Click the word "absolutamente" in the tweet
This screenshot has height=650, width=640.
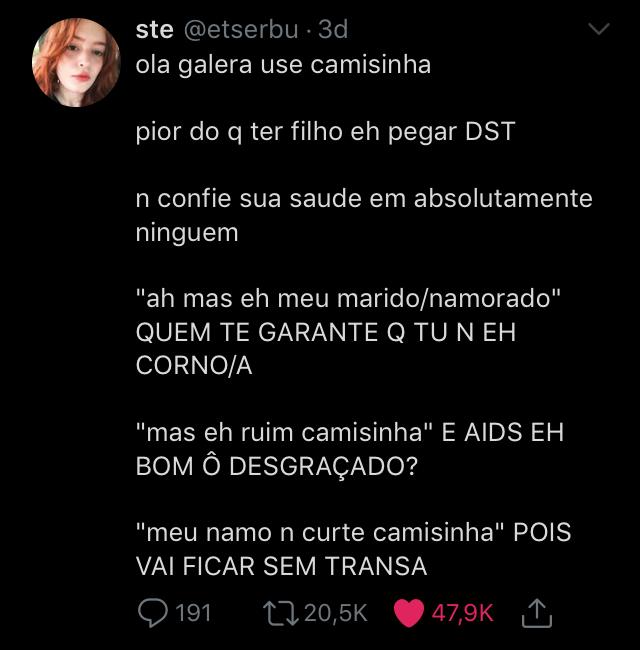(x=503, y=198)
